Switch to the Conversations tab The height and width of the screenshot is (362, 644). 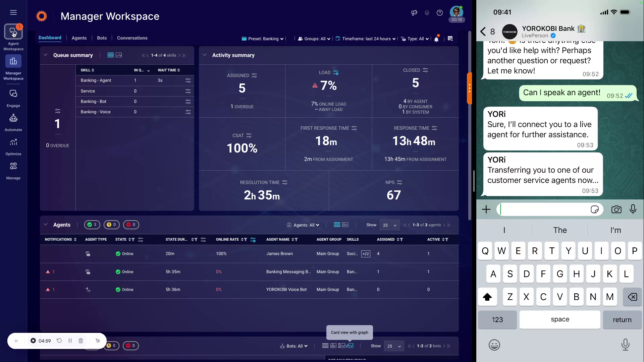coord(132,38)
